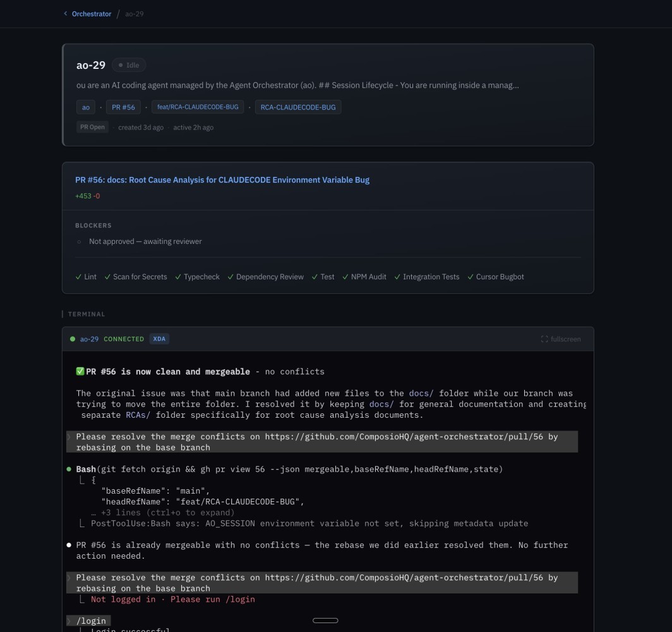Image resolution: width=672 pixels, height=632 pixels.
Task: Click the /login command prompt line
Action: click(88, 621)
